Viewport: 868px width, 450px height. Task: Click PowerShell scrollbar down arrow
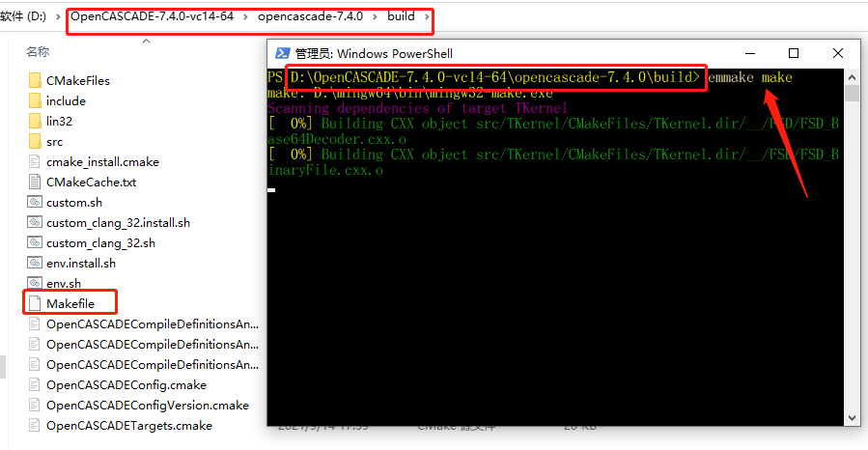coord(852,418)
